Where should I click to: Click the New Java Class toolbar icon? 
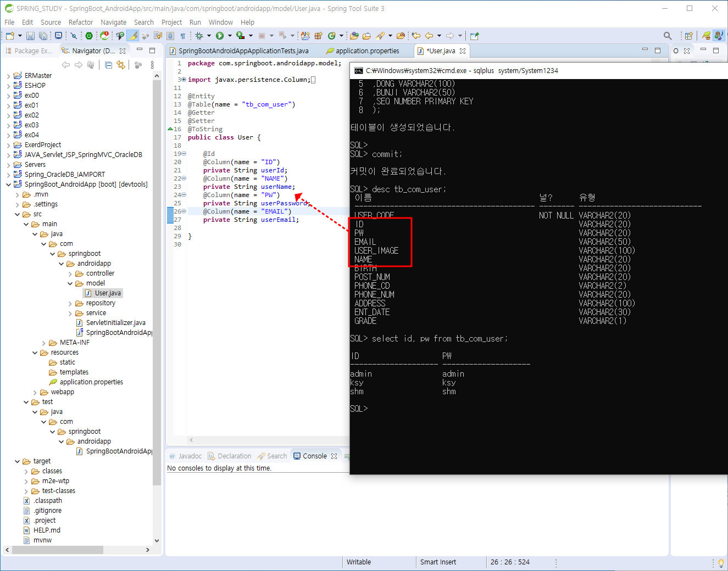pos(331,36)
